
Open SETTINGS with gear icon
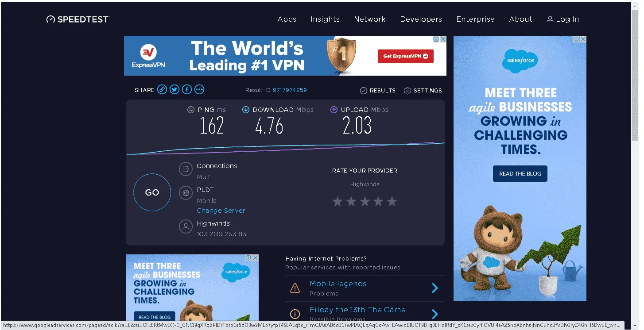(x=423, y=90)
